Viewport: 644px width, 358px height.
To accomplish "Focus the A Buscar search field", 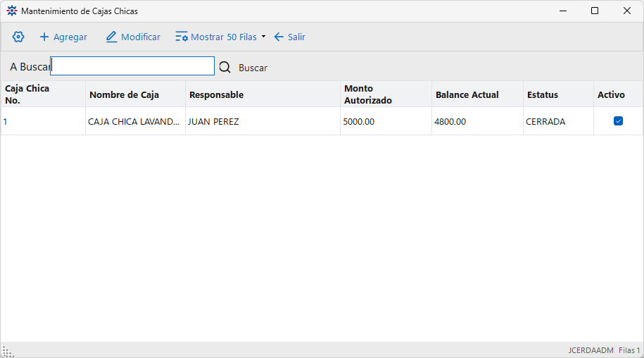I will [132, 66].
